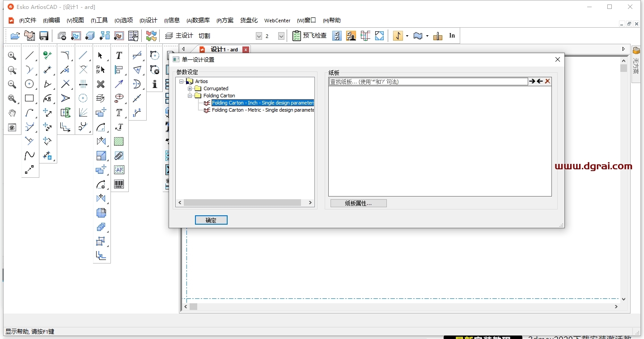
Task: Click the next search result arrow
Action: pos(532,81)
